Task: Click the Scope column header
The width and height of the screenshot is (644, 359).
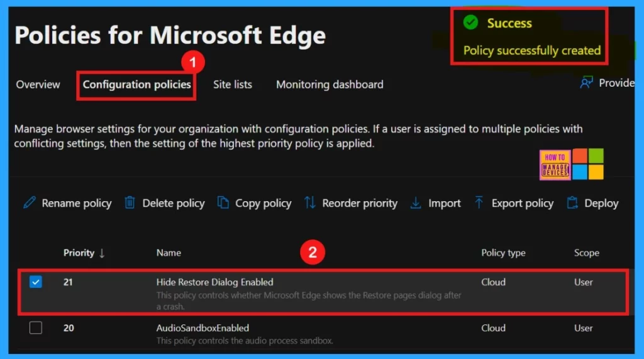Action: click(x=587, y=253)
